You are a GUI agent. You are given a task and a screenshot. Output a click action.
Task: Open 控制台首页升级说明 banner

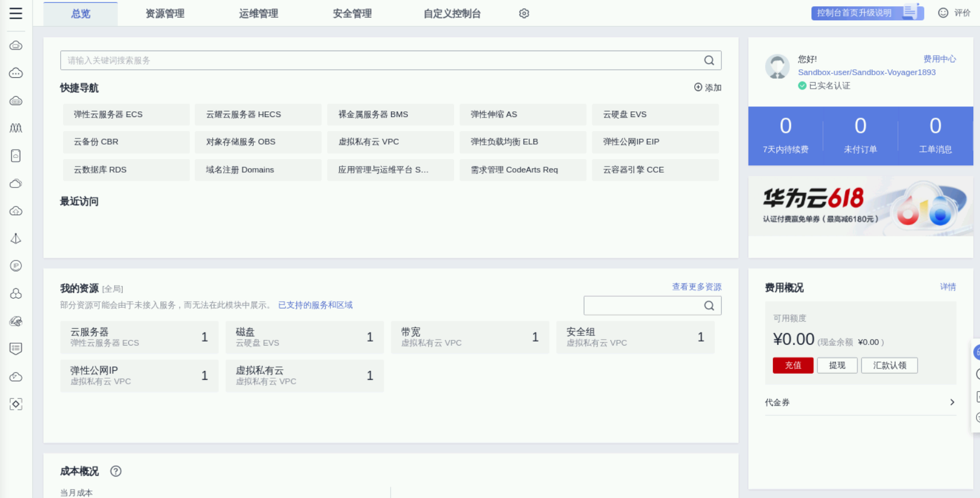point(867,13)
